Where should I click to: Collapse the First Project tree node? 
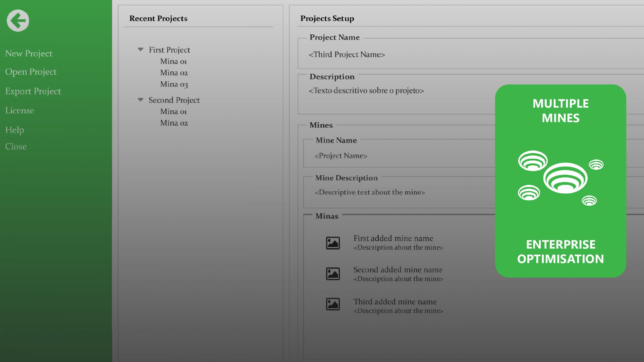141,50
